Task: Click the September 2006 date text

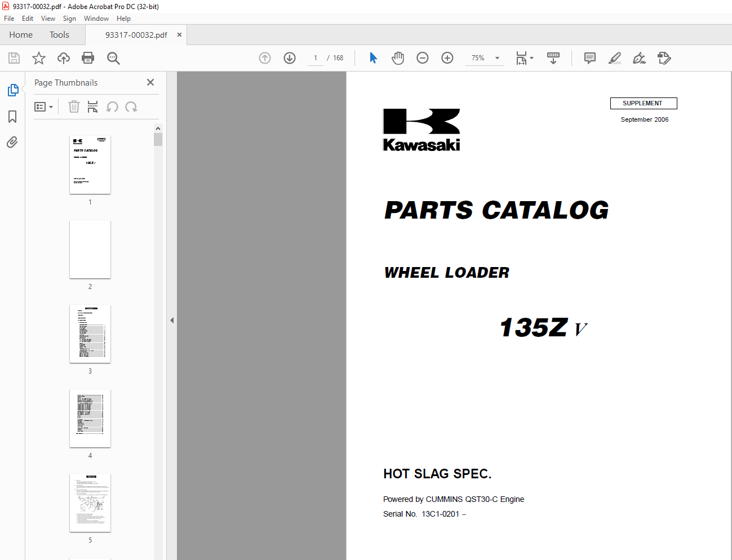Action: tap(645, 119)
